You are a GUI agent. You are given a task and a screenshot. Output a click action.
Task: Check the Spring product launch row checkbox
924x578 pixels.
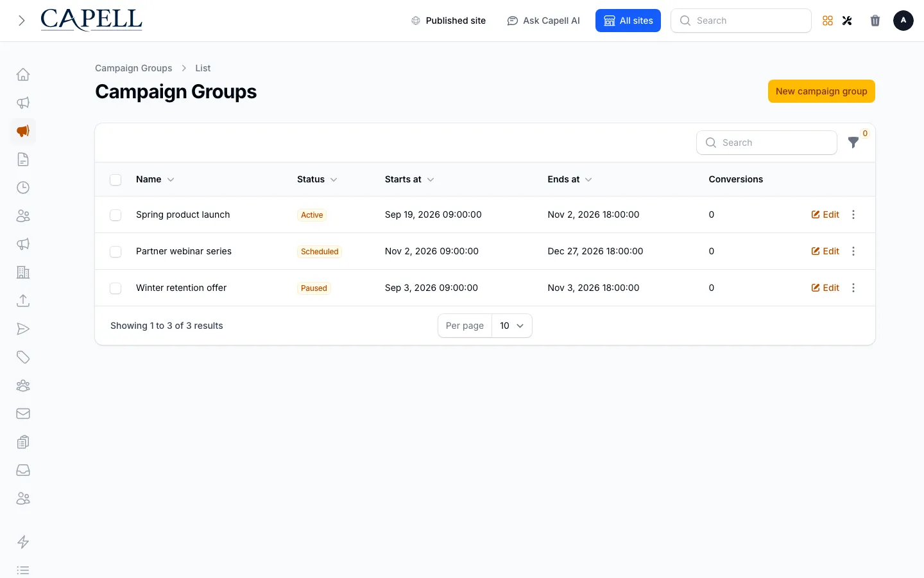[116, 215]
